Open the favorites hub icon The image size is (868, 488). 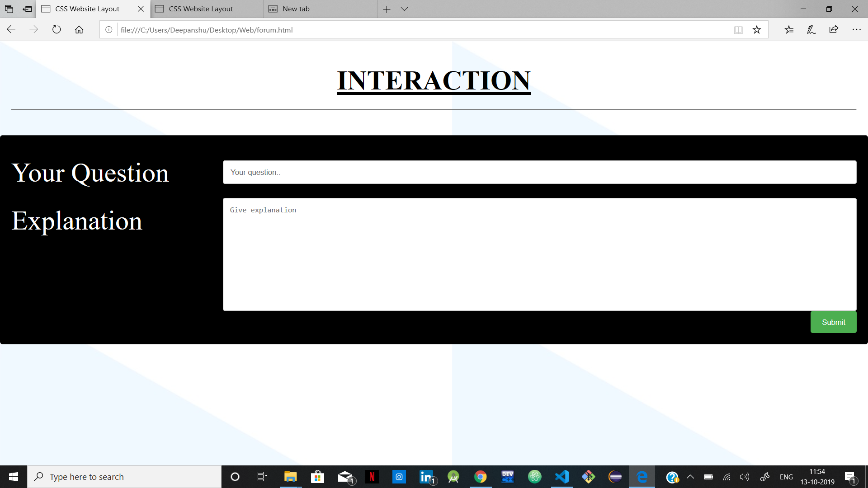pyautogui.click(x=789, y=30)
